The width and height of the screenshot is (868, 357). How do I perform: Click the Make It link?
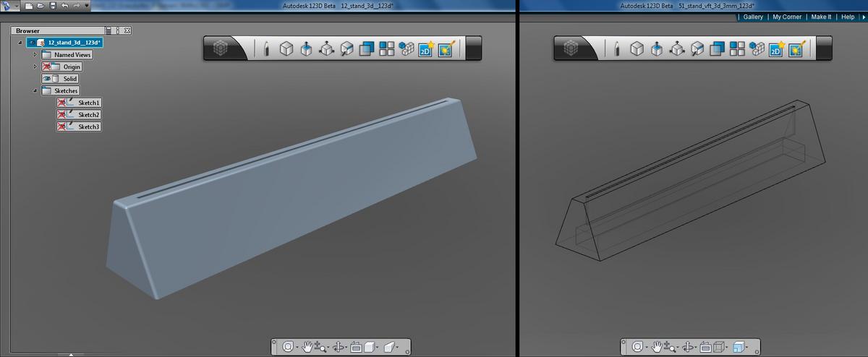(821, 17)
